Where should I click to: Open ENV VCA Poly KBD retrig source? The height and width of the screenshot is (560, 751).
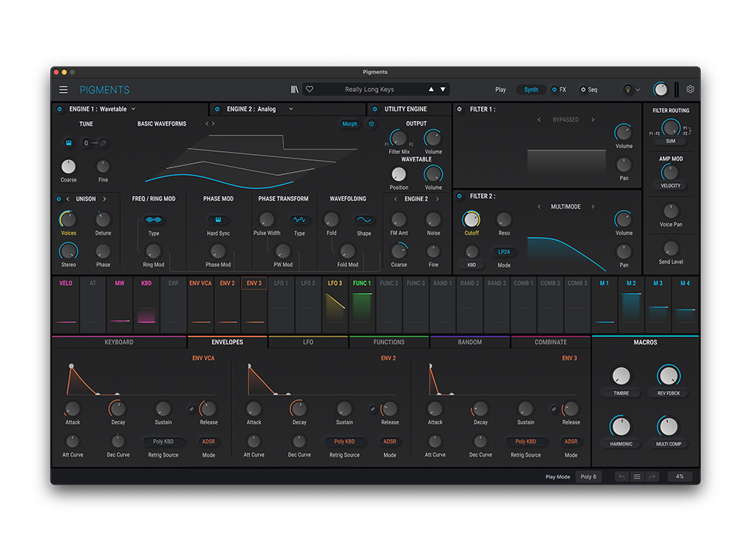(x=163, y=441)
